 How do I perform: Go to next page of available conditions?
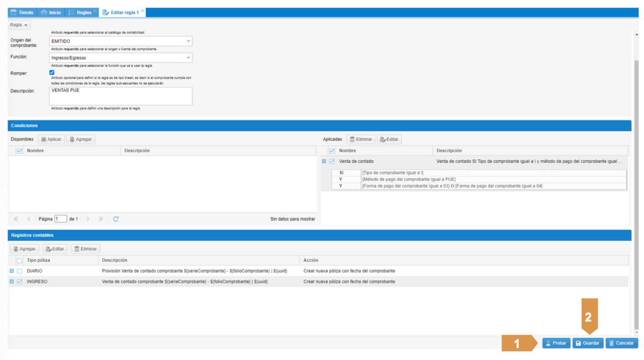point(88,219)
